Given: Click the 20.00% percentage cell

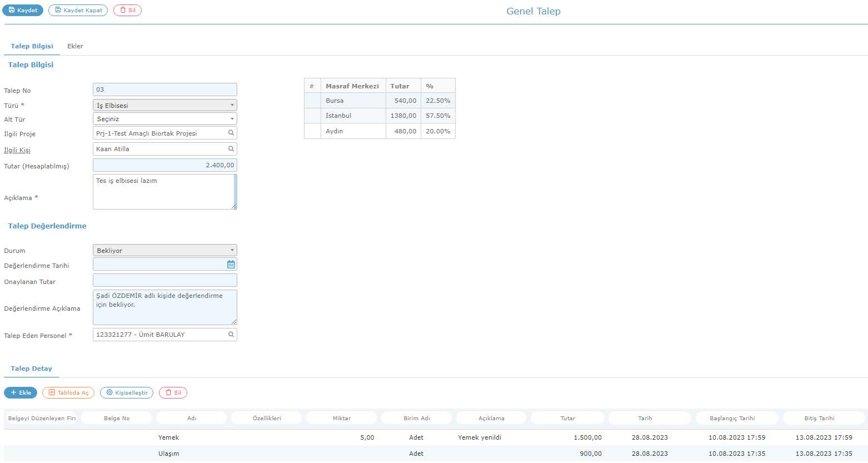Looking at the screenshot, I should point(438,131).
